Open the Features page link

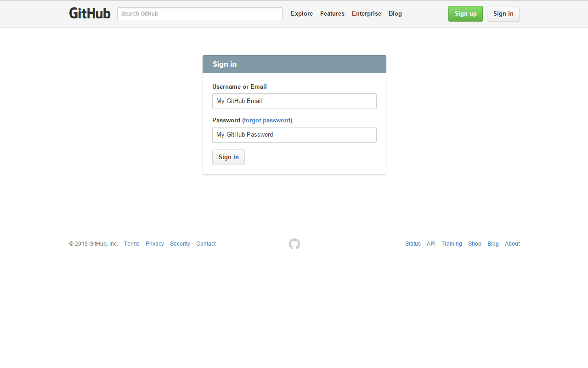click(332, 14)
